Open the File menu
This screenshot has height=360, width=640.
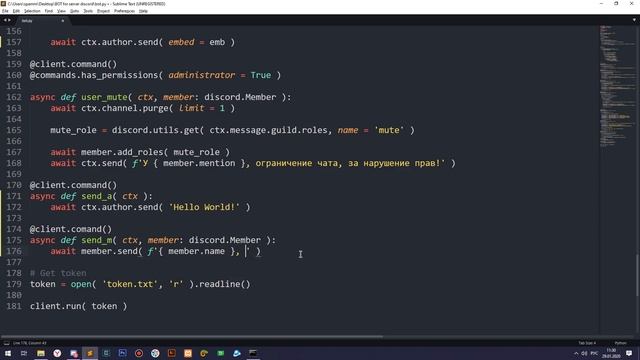click(5, 11)
